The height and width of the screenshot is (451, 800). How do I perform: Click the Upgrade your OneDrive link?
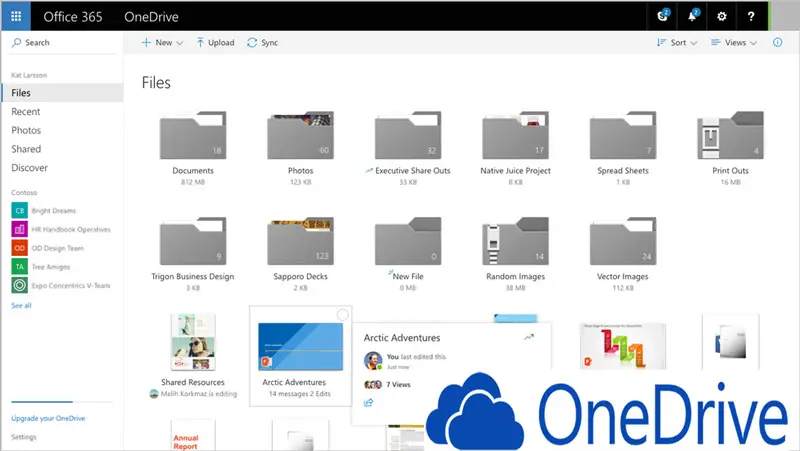[x=48, y=418]
